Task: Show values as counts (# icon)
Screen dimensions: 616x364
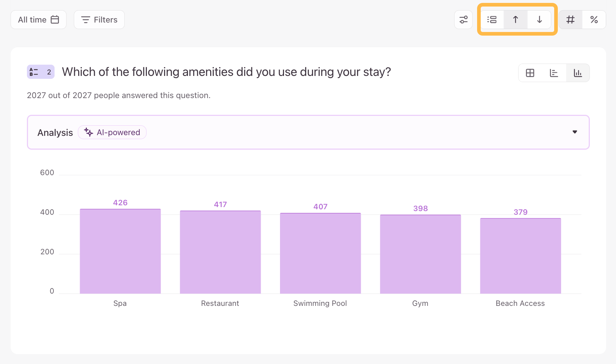Action: [571, 20]
